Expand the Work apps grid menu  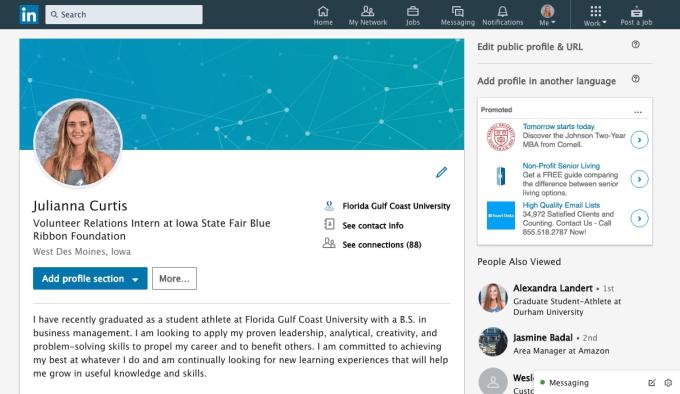point(595,16)
